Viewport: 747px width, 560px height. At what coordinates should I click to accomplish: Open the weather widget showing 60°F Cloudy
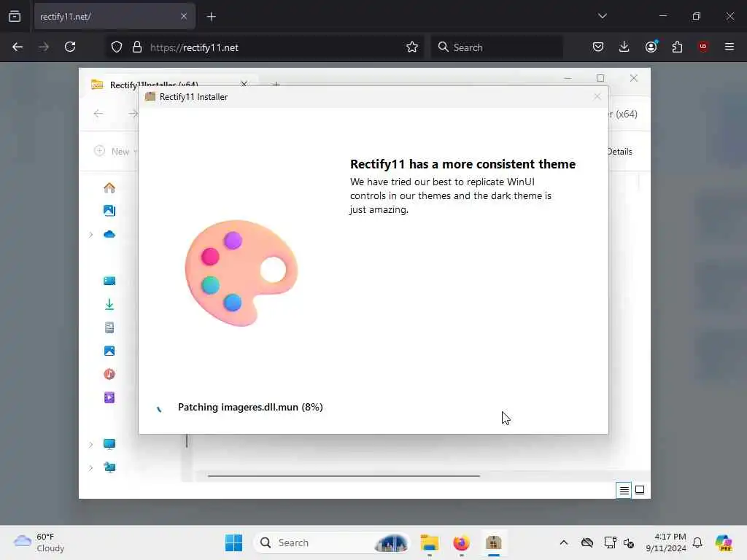click(39, 542)
